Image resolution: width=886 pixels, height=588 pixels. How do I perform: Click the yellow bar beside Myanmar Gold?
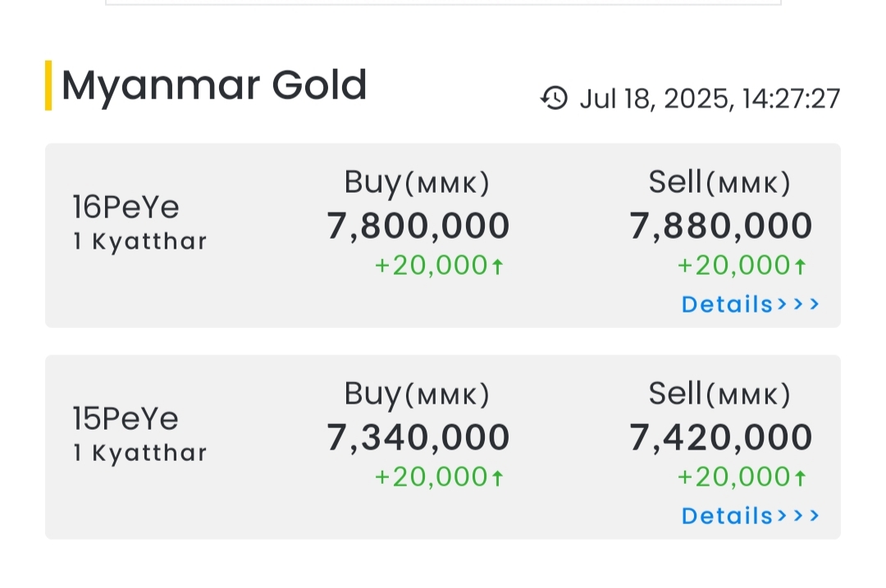point(48,85)
